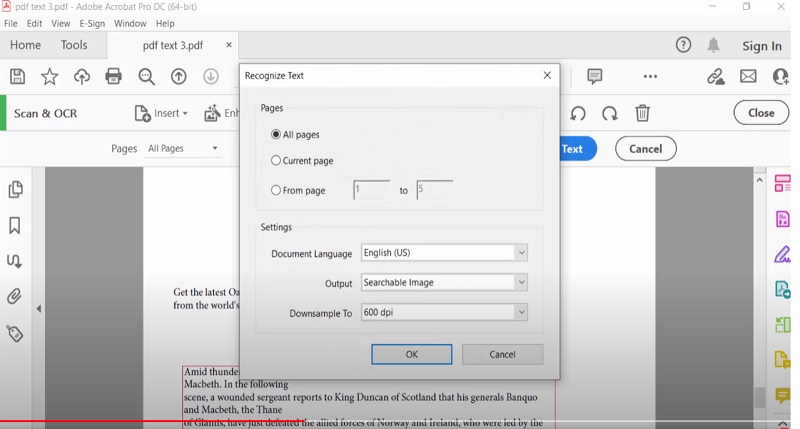
Task: Open the bookmarks panel icon
Action: 15,225
